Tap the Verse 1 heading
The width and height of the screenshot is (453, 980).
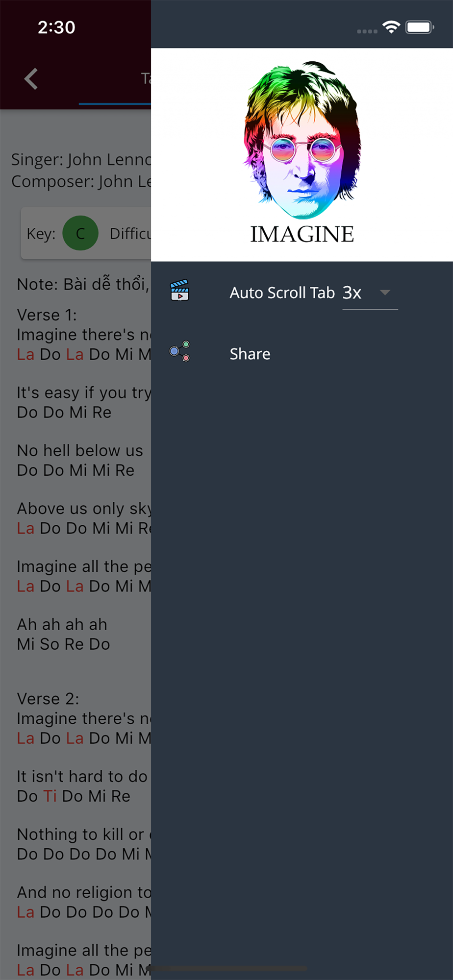47,315
